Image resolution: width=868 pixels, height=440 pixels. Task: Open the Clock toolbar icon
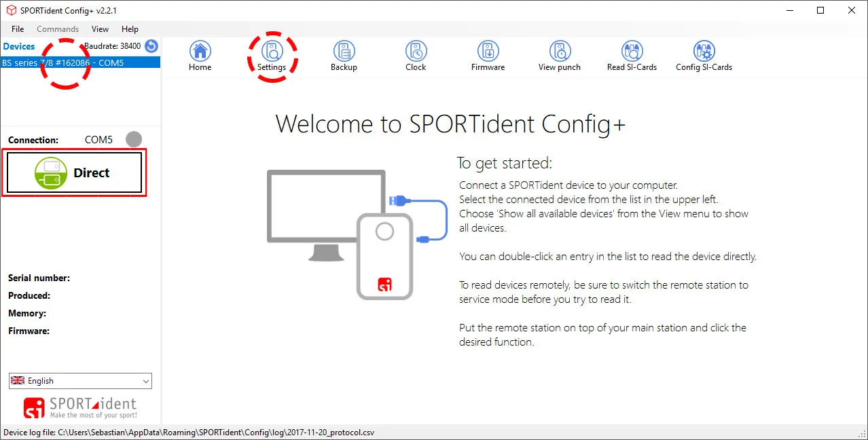(x=416, y=56)
